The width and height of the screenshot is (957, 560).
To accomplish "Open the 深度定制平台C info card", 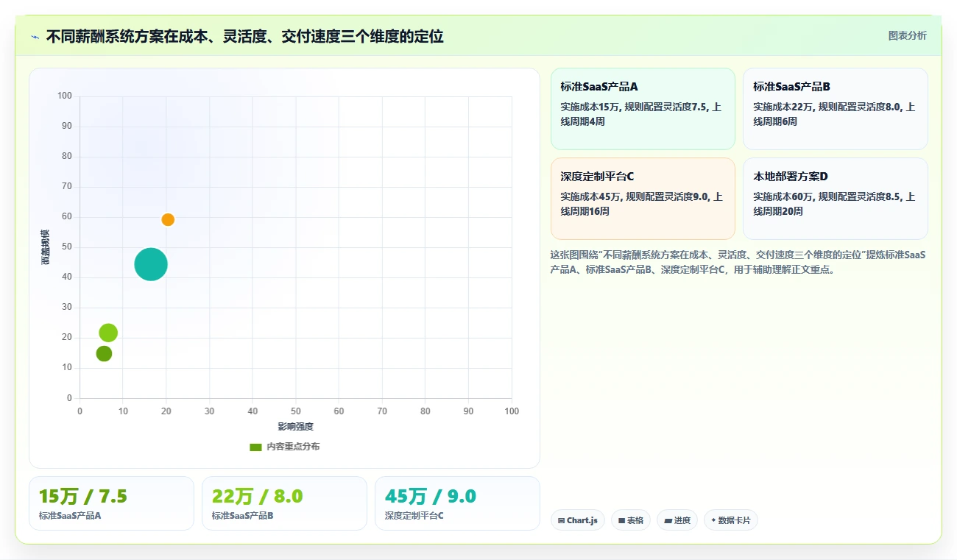I will pyautogui.click(x=643, y=199).
